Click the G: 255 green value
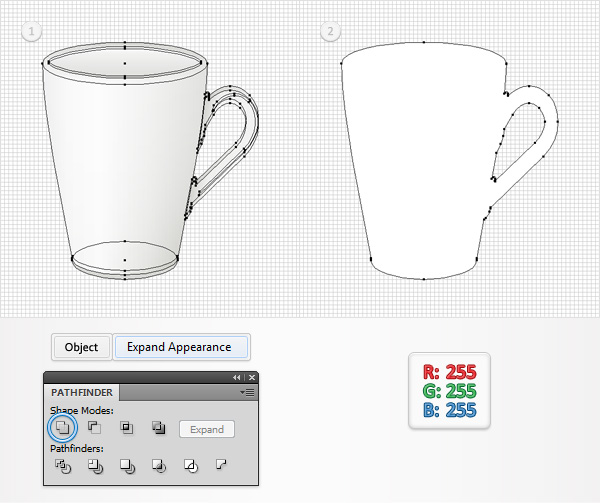This screenshot has width=600, height=503. 450,391
